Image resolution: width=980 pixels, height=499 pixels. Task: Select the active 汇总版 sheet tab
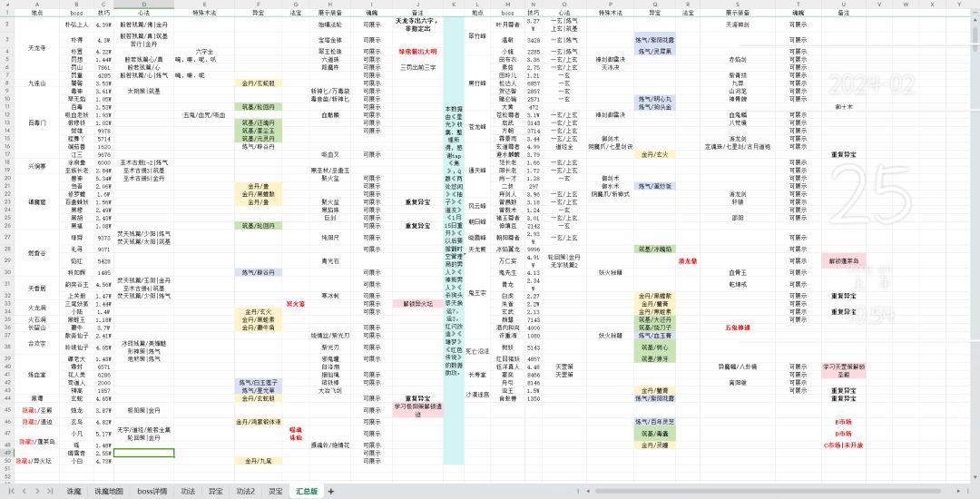(307, 492)
